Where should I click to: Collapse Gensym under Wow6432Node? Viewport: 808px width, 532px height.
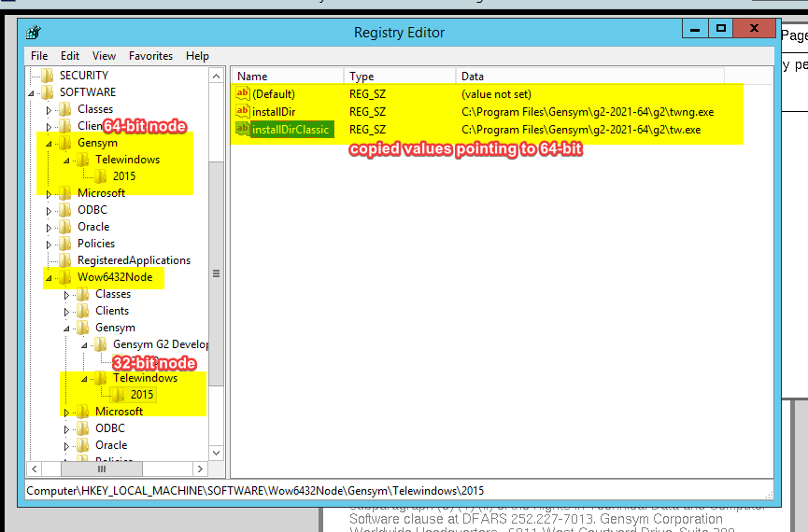click(66, 329)
